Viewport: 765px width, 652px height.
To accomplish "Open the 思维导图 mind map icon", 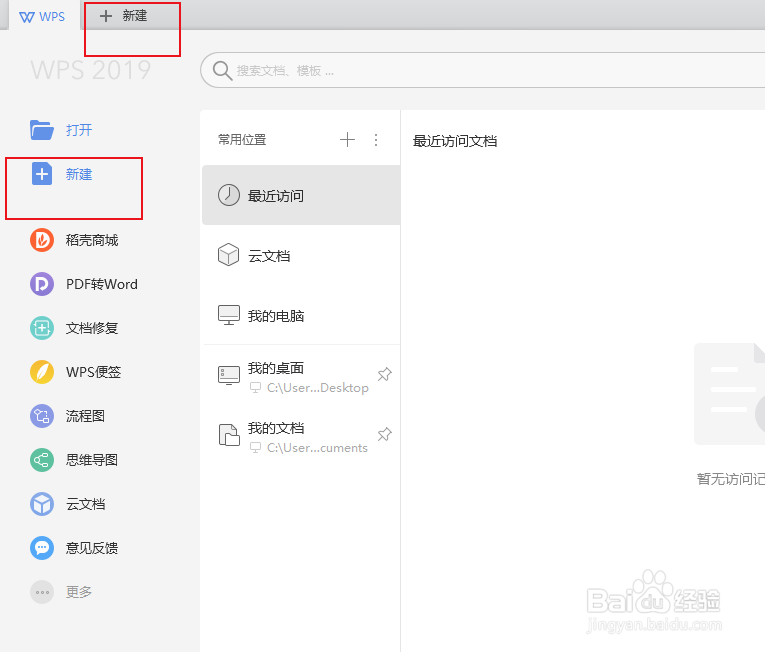I will pos(42,460).
